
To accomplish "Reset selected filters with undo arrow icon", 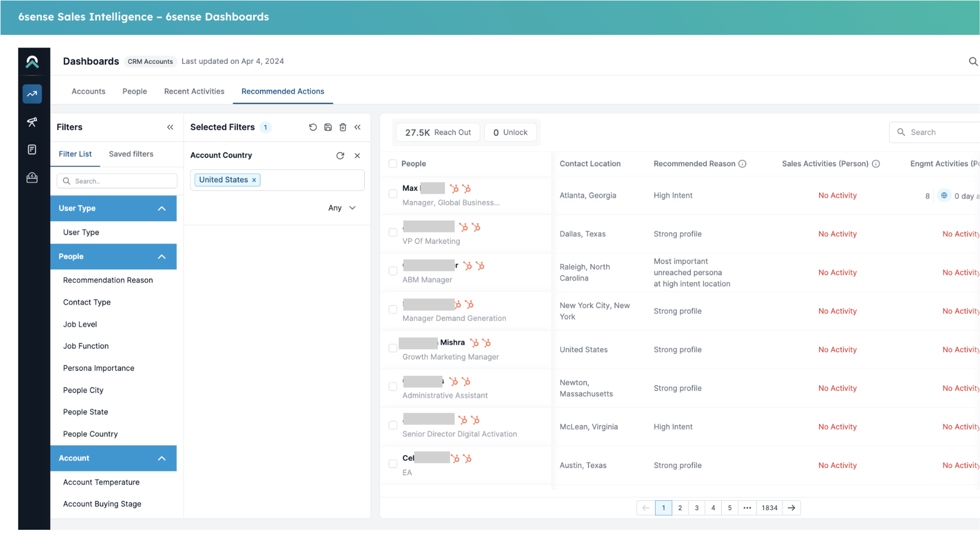I will click(x=313, y=127).
